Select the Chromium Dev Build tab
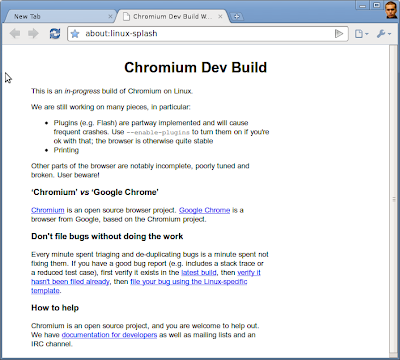 [x=172, y=16]
